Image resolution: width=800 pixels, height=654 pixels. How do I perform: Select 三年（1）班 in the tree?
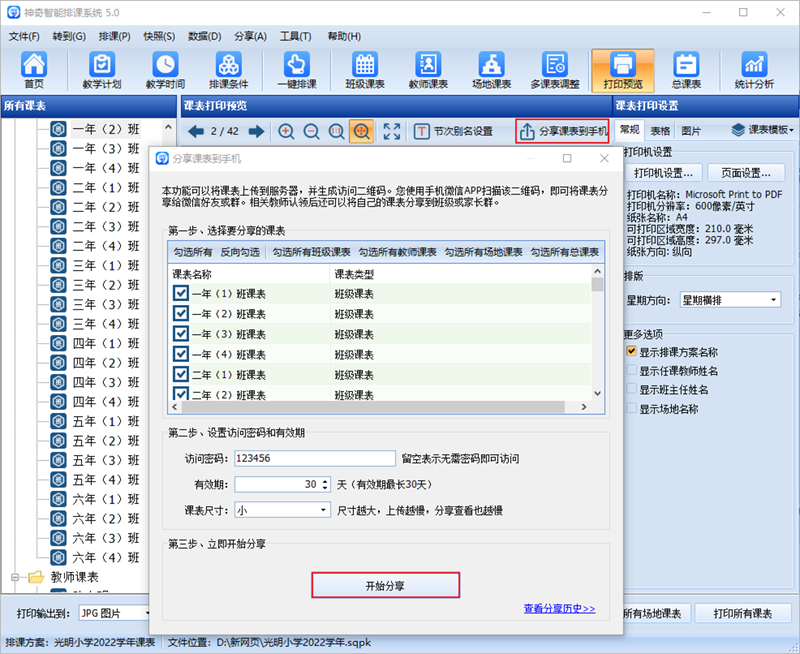[105, 265]
